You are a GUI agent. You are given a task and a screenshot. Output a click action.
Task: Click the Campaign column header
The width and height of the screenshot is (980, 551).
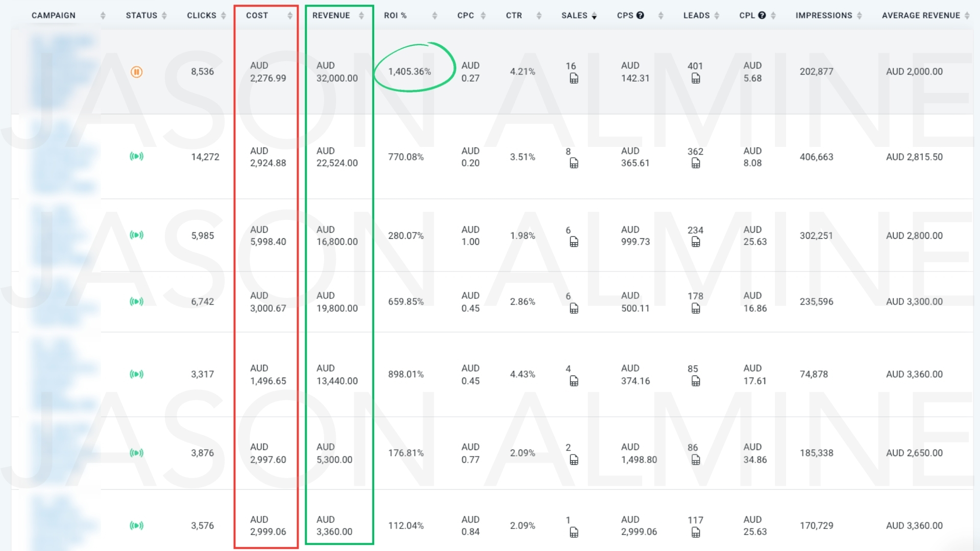click(54, 15)
